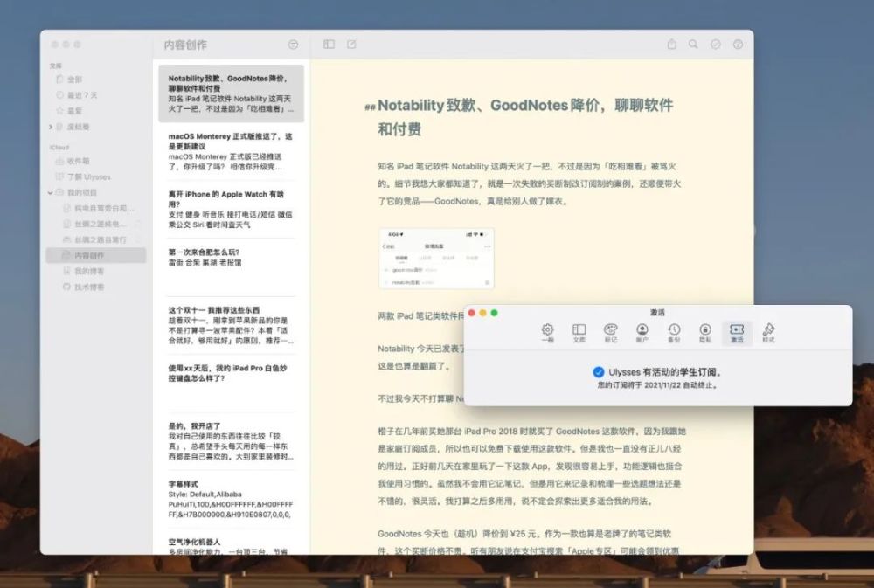Click the iCloud section header in sidebar
Image resolution: width=874 pixels, height=588 pixels.
coord(59,148)
